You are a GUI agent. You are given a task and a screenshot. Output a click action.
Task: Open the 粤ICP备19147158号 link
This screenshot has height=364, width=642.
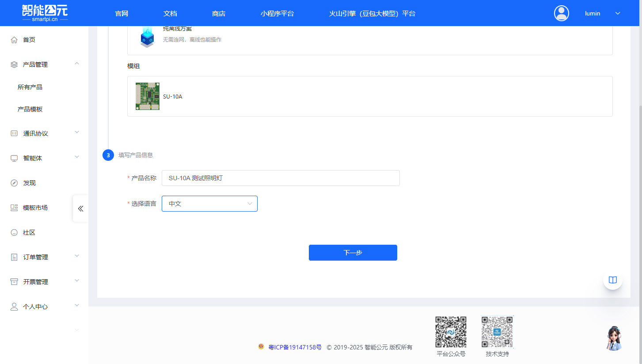click(x=294, y=347)
